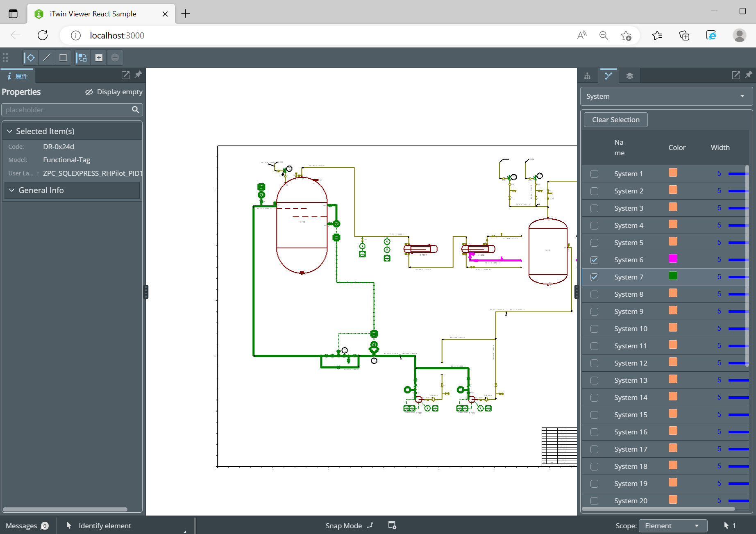
Task: Enable the System 1 checkbox
Action: coord(594,174)
